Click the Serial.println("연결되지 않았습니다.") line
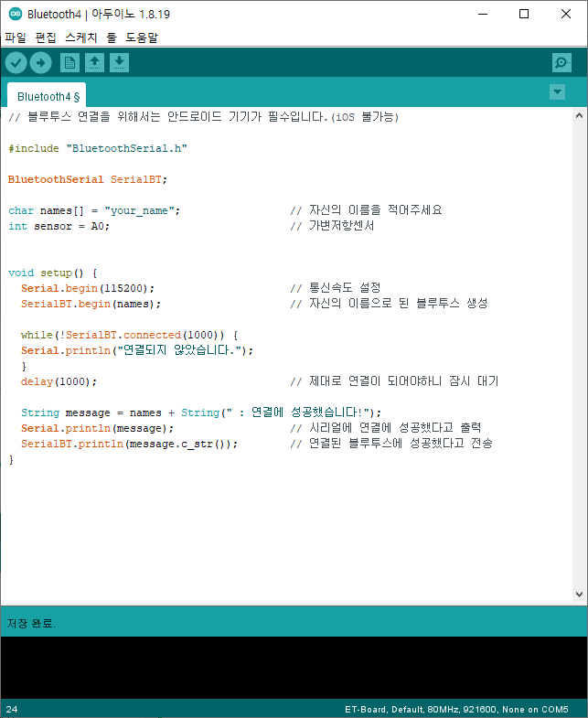The image size is (588, 718). 137,350
